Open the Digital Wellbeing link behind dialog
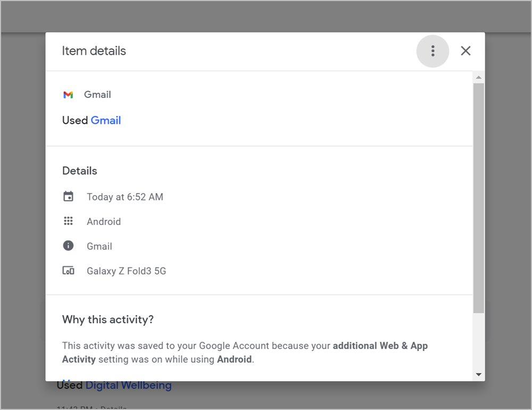This screenshot has width=532, height=410. (129, 385)
